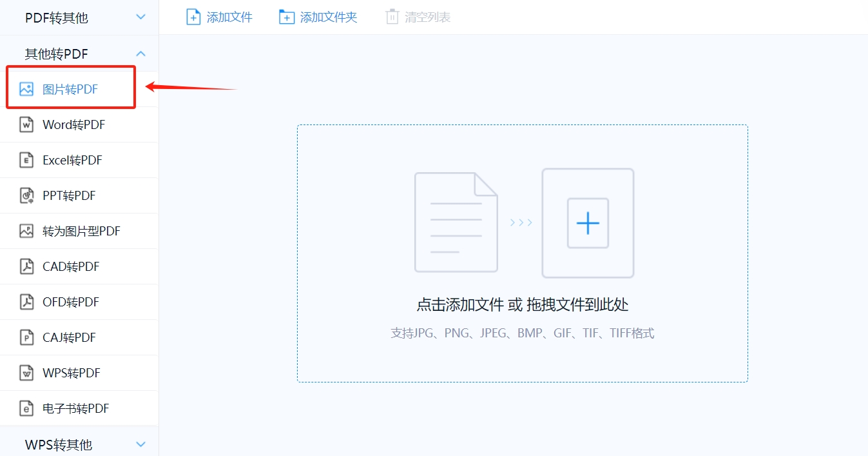Switch to 转为图片型PDF option
Screen dimensions: 868x456
pyautogui.click(x=79, y=231)
